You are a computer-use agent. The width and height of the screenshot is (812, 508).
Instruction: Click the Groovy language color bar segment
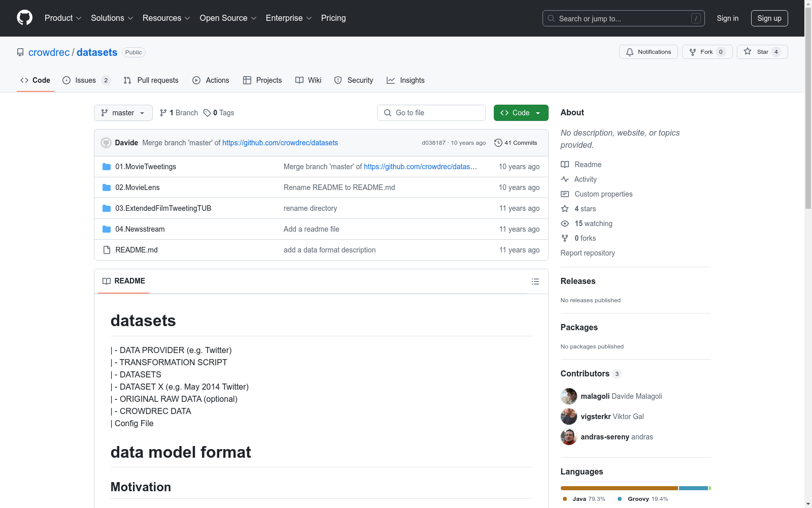[x=693, y=488]
